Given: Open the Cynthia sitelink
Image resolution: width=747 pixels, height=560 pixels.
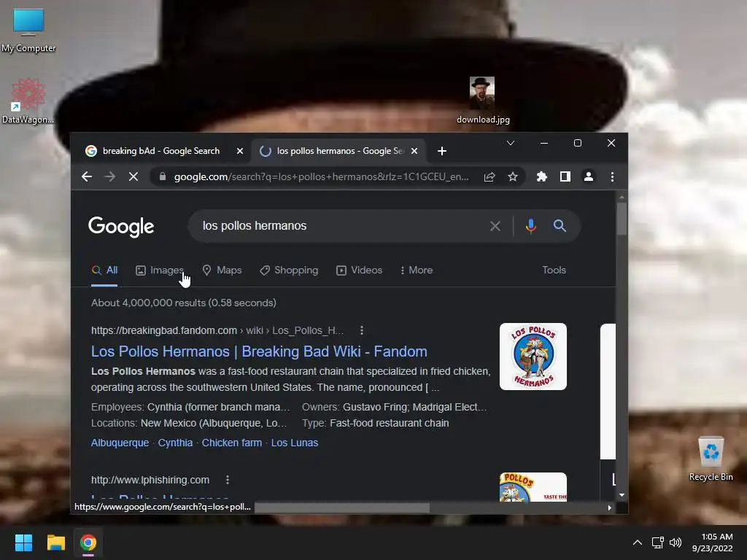Looking at the screenshot, I should 175,443.
